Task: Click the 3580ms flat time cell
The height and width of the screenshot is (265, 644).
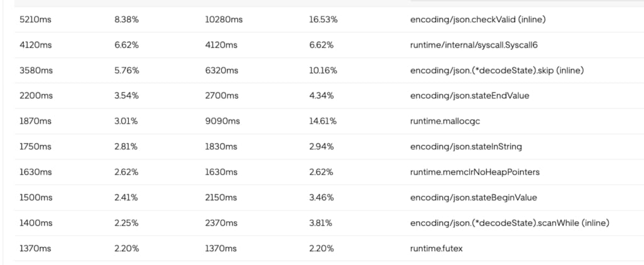Action: tap(36, 70)
